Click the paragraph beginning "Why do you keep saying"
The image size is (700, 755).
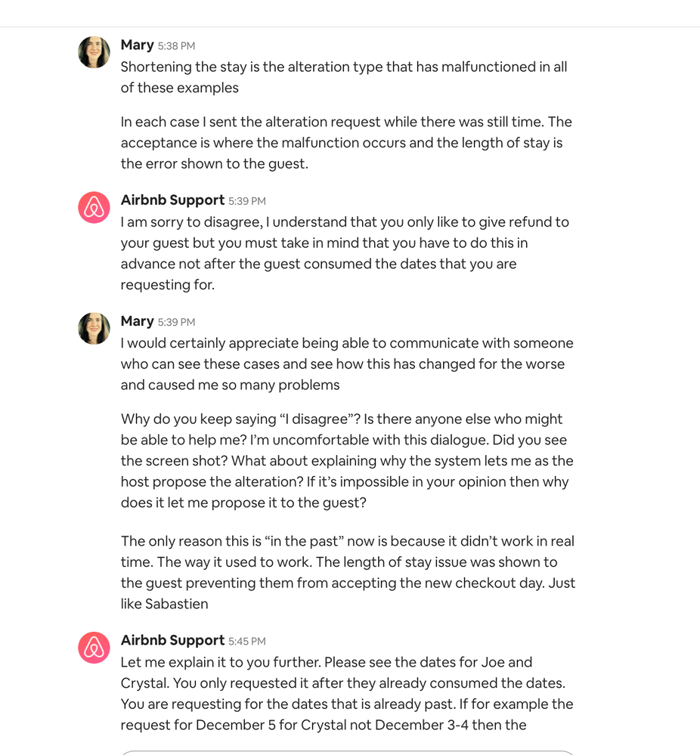coord(347,460)
